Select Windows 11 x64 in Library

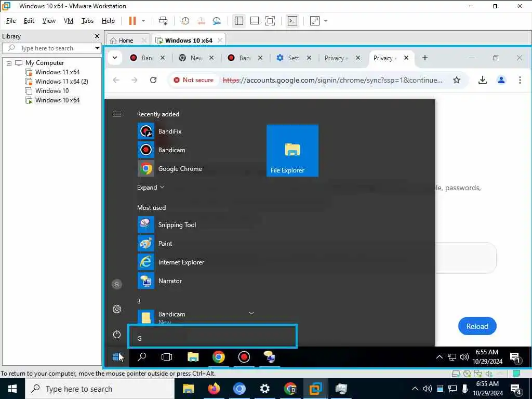click(x=57, y=72)
